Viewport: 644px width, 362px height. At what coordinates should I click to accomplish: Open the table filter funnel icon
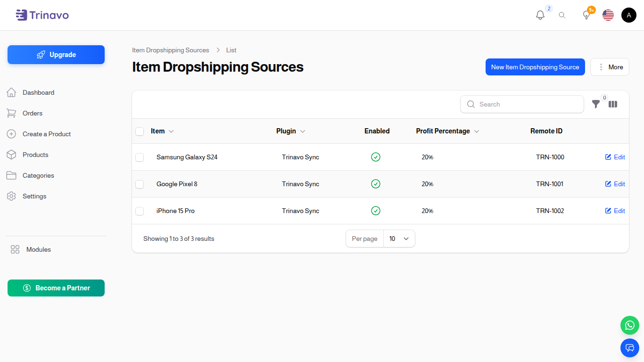pos(596,104)
